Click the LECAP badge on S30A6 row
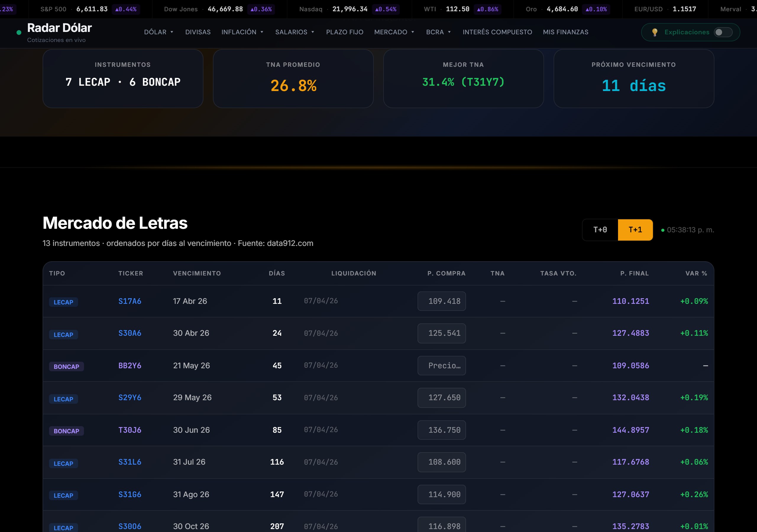 pos(63,335)
